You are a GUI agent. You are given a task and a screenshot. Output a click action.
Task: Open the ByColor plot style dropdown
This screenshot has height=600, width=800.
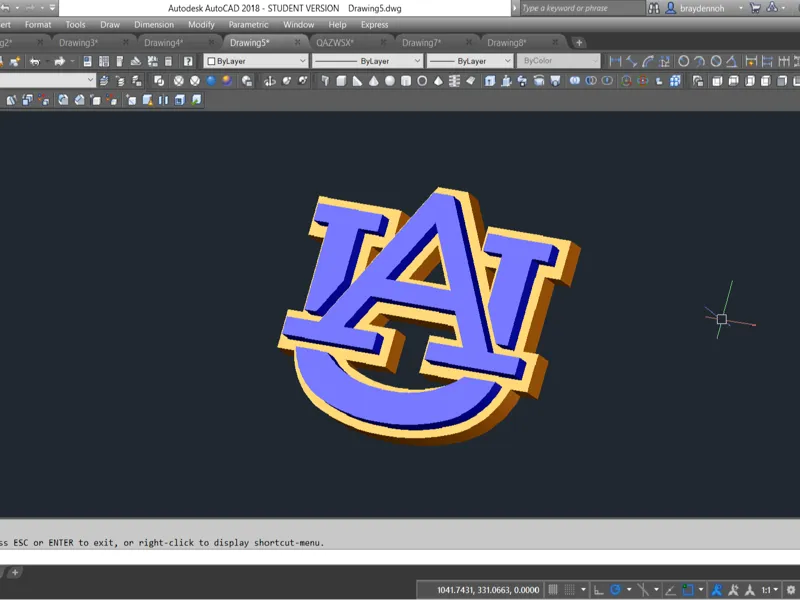click(x=558, y=61)
